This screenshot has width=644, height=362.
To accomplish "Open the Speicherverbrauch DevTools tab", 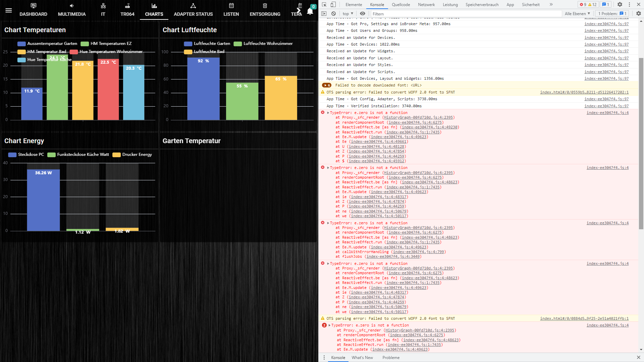I will (482, 4).
